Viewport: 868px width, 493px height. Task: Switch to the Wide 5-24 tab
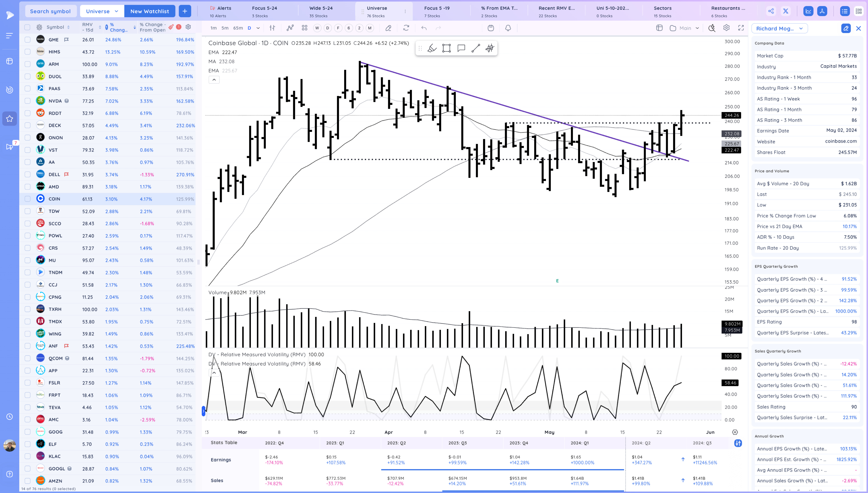(321, 12)
